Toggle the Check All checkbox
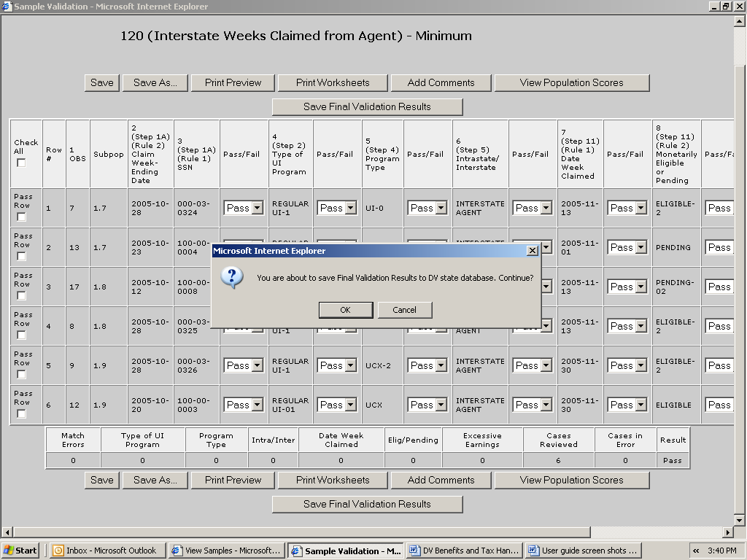Screen dimensions: 747x560 click(21, 163)
